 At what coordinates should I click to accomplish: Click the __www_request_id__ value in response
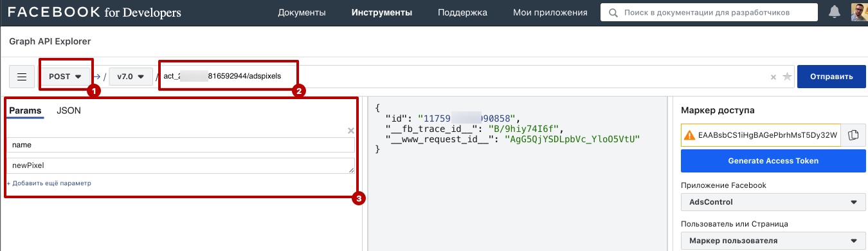click(573, 139)
